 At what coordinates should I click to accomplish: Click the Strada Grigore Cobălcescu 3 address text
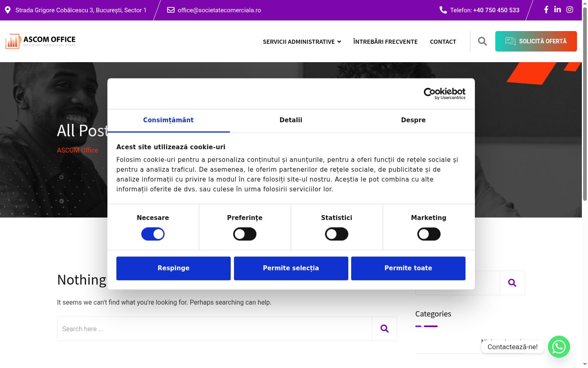(81, 10)
